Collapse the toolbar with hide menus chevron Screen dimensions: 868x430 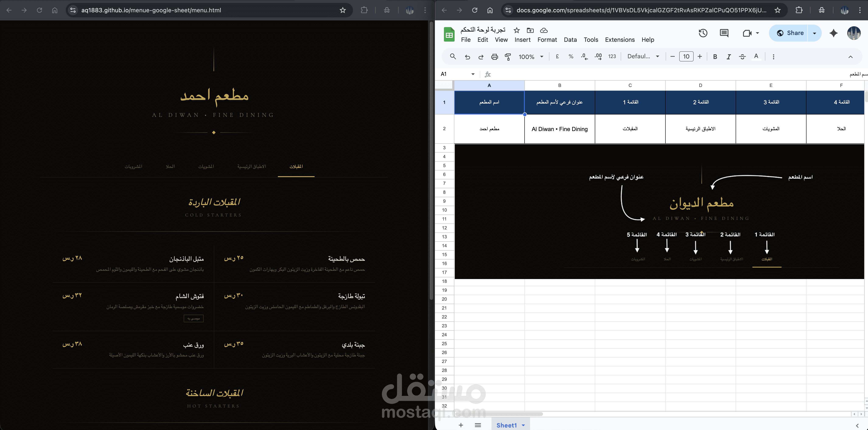[x=850, y=57]
